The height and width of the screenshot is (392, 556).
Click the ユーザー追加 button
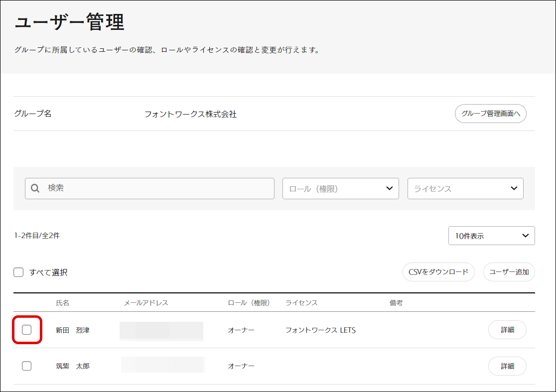(x=509, y=272)
